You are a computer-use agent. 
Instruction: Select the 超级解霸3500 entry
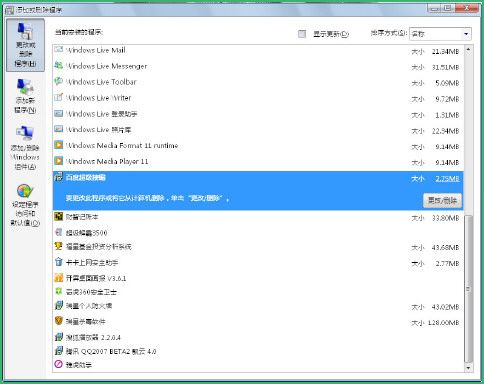(x=258, y=232)
